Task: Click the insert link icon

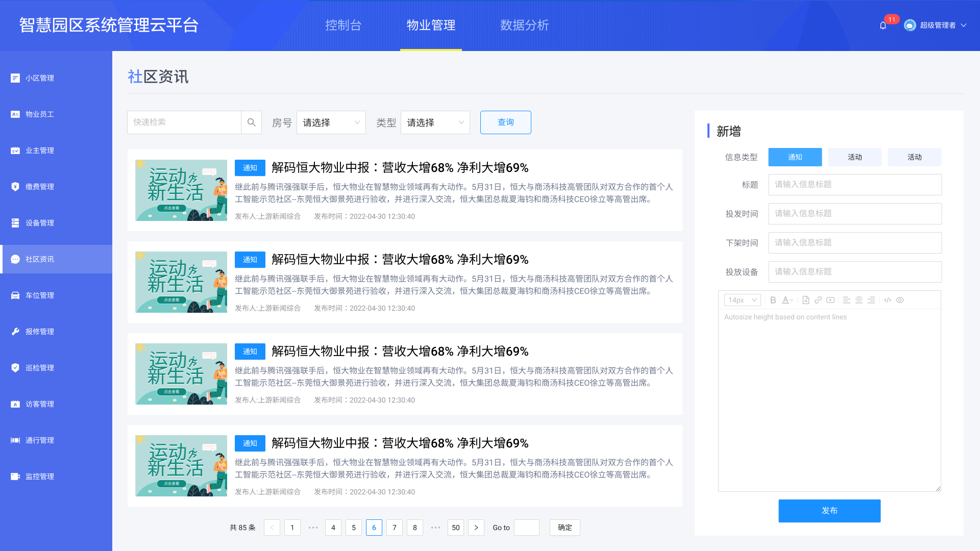Action: coord(818,300)
